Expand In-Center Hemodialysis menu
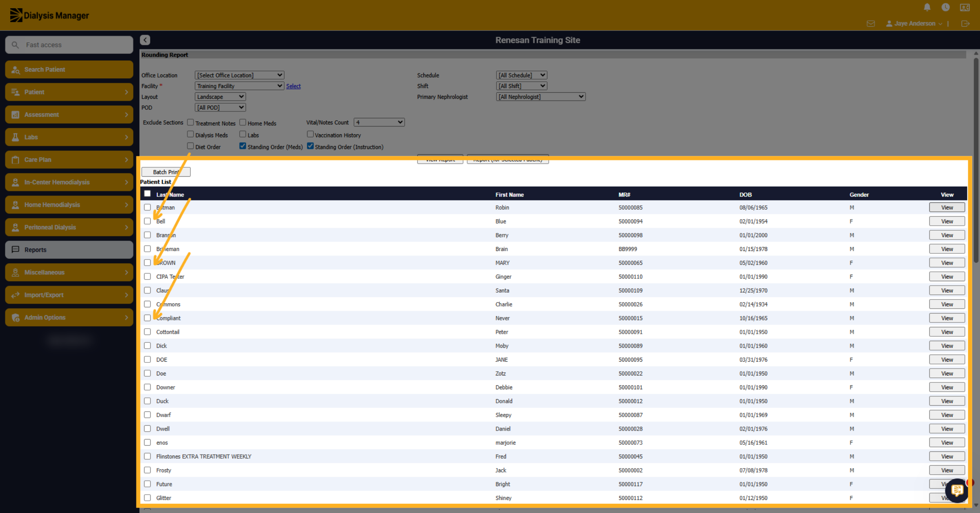 (69, 182)
